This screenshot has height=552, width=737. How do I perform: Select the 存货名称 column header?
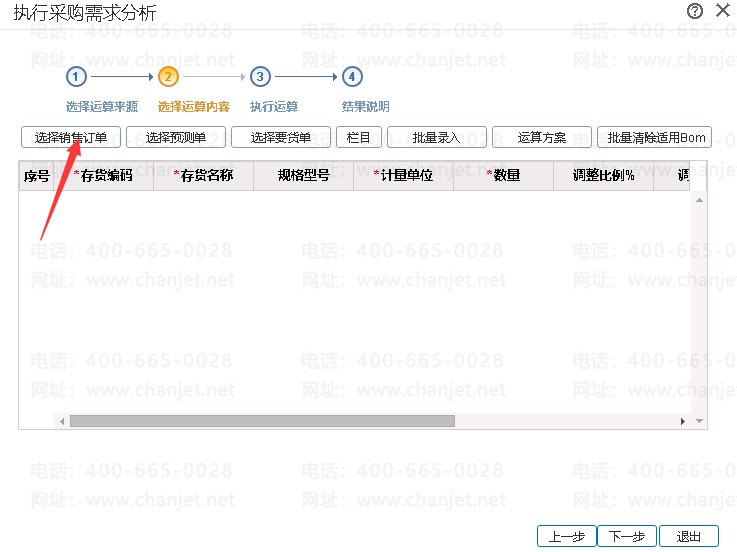pos(204,176)
